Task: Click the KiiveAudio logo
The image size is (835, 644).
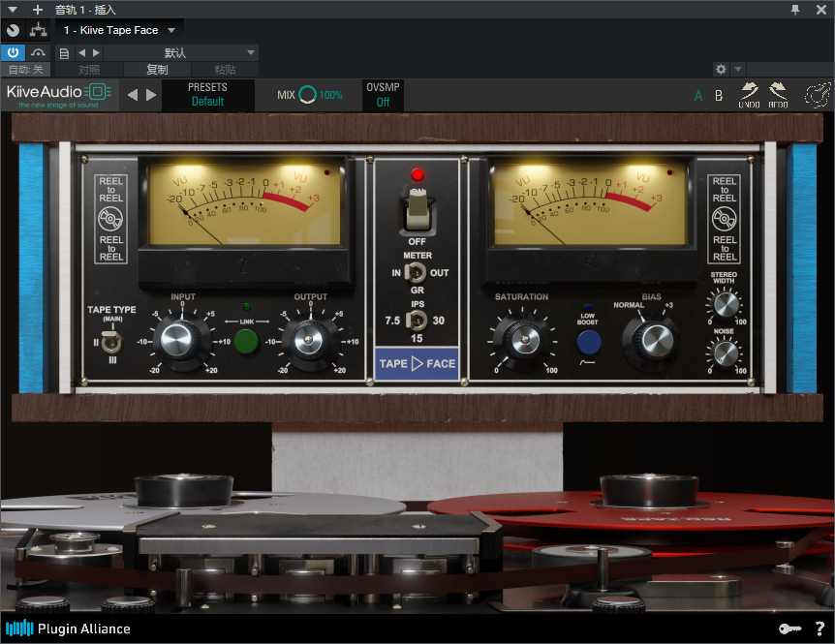Action: pos(58,95)
